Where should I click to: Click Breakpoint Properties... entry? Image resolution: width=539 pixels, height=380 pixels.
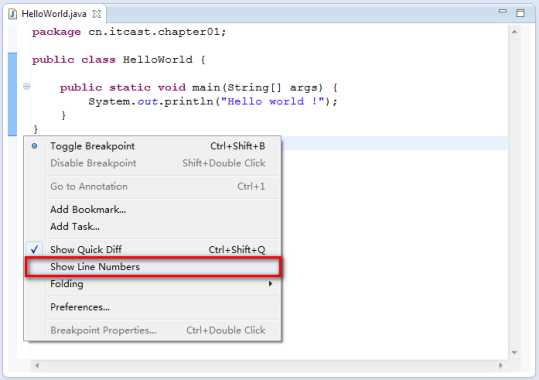pyautogui.click(x=153, y=330)
